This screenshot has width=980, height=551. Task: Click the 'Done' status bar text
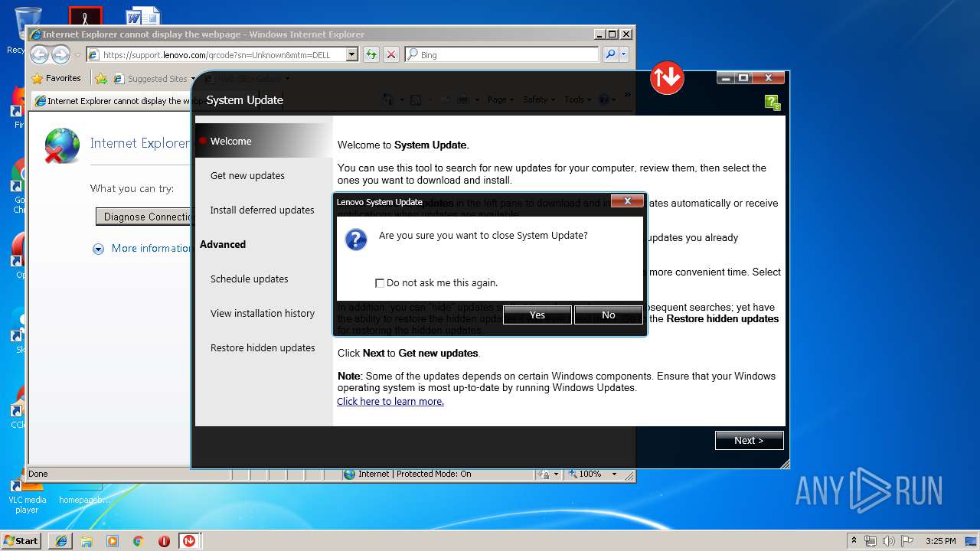(x=38, y=474)
